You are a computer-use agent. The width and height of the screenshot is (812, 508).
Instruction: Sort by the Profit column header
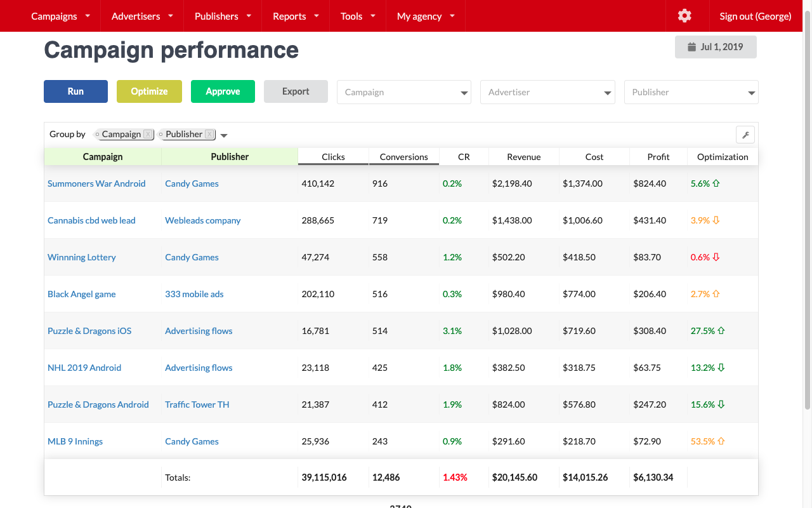coord(658,157)
